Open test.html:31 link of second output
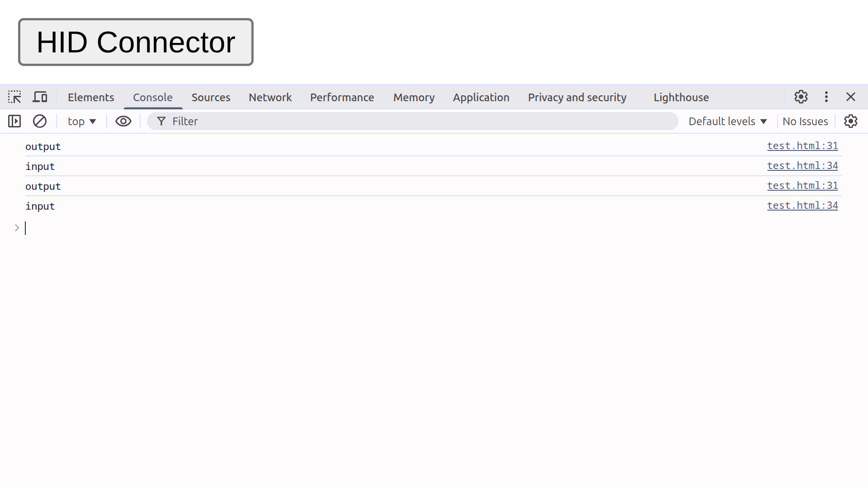The image size is (868, 488). pos(802,186)
